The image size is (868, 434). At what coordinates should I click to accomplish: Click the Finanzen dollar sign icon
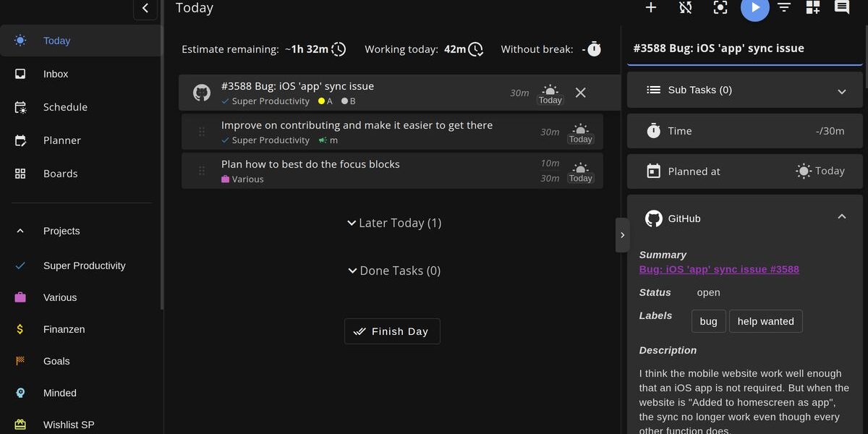click(x=20, y=329)
